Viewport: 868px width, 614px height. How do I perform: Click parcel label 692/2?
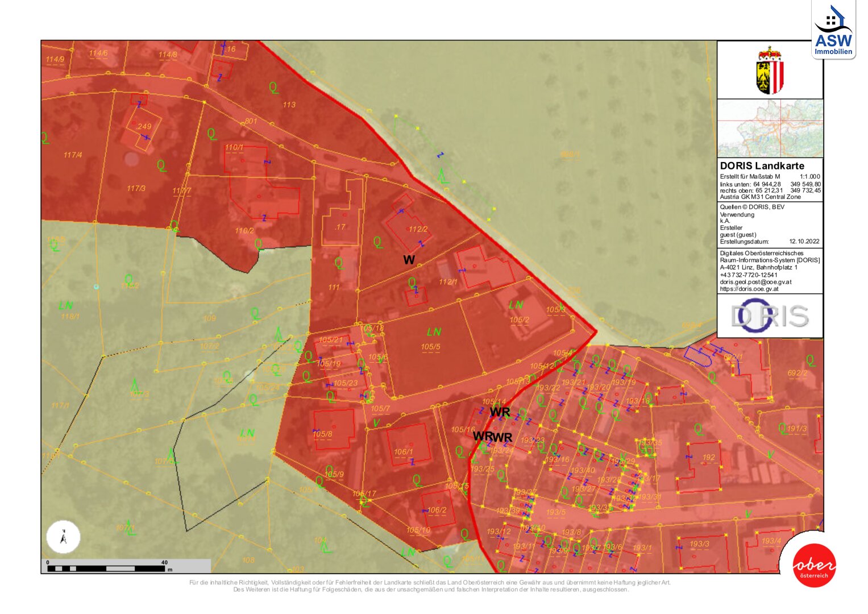pyautogui.click(x=797, y=373)
